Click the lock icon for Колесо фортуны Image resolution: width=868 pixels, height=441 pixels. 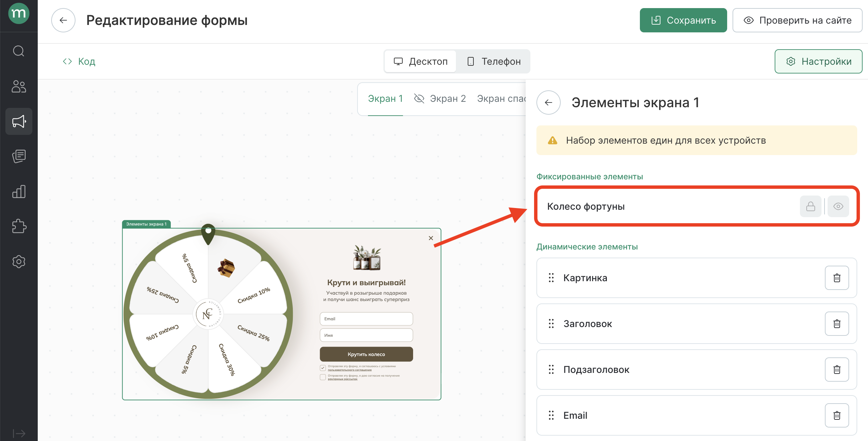(810, 206)
